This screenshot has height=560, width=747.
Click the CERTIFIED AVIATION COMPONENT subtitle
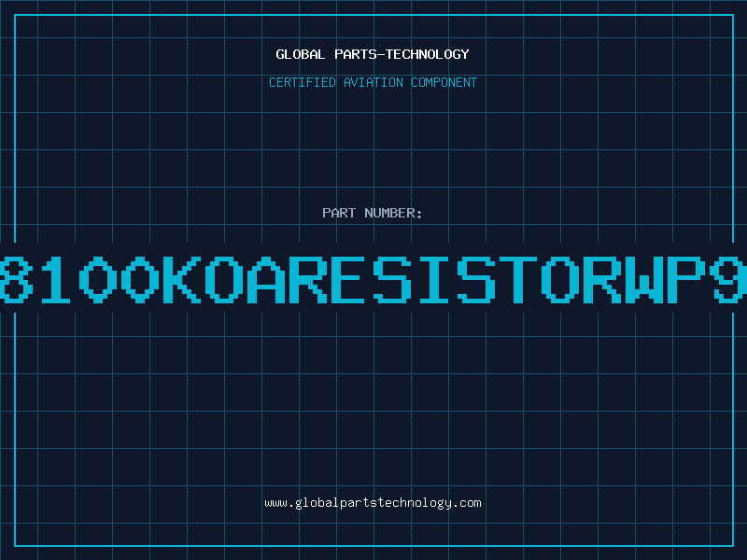pyautogui.click(x=373, y=82)
